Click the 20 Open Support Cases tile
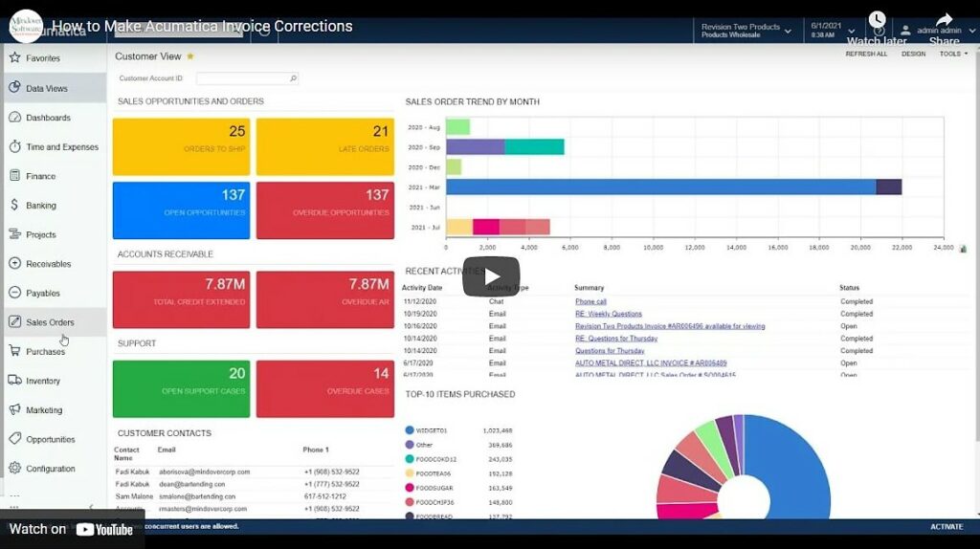 coord(181,389)
